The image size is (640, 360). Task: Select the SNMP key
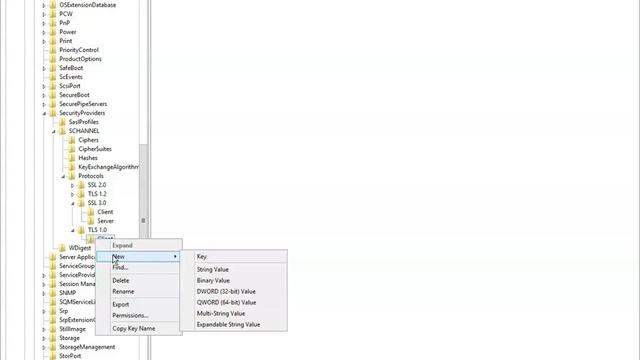(68, 293)
